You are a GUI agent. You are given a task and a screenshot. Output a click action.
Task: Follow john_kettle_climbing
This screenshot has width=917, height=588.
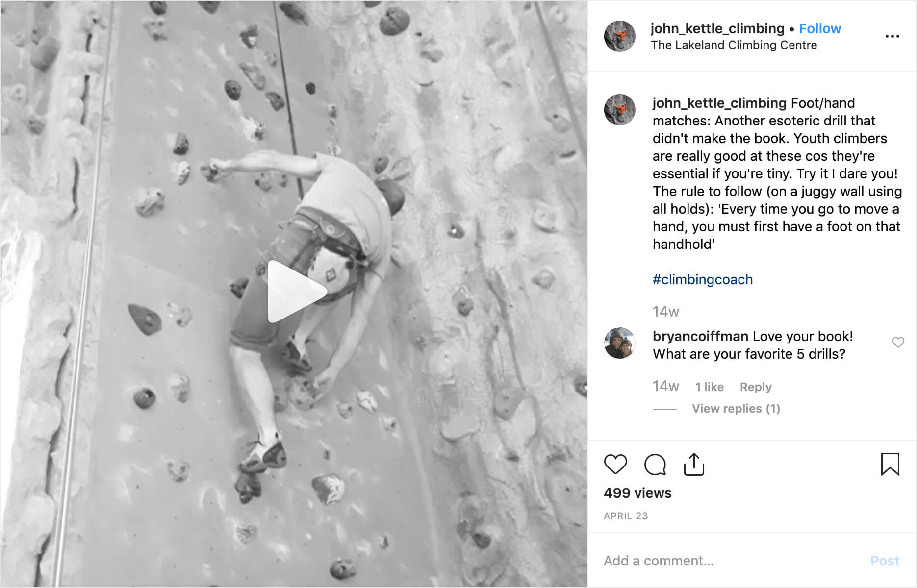click(820, 28)
